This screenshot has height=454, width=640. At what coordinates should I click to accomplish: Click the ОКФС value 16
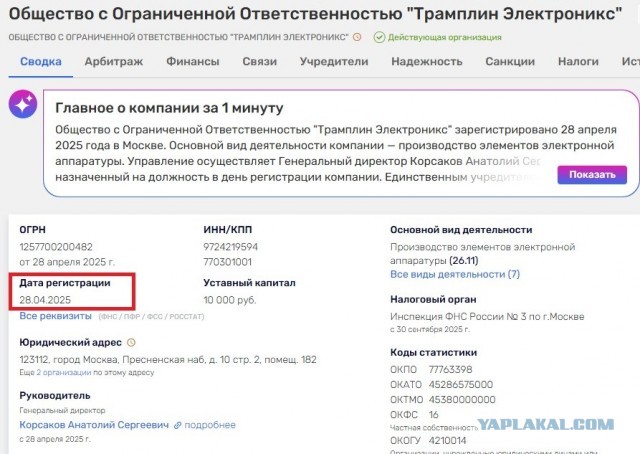pos(433,415)
